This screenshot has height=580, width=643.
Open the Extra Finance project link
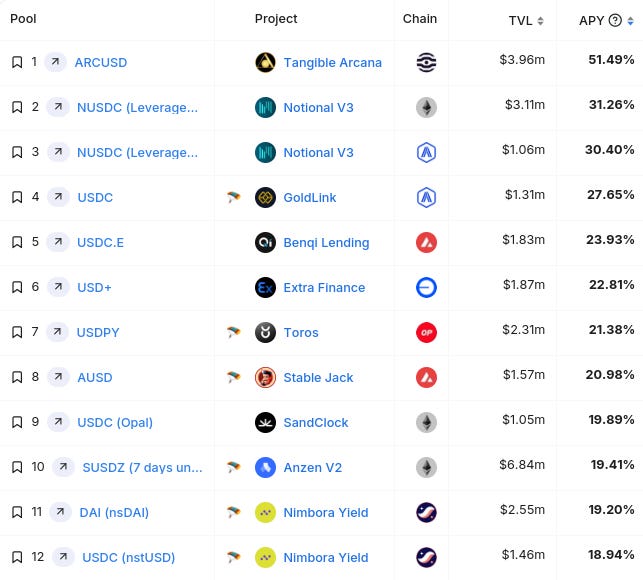click(x=324, y=288)
